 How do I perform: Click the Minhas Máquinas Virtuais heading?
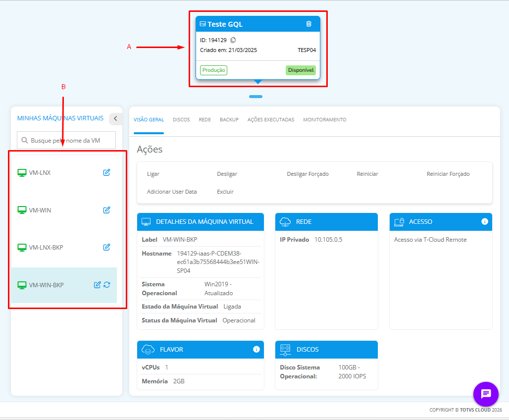pos(60,118)
